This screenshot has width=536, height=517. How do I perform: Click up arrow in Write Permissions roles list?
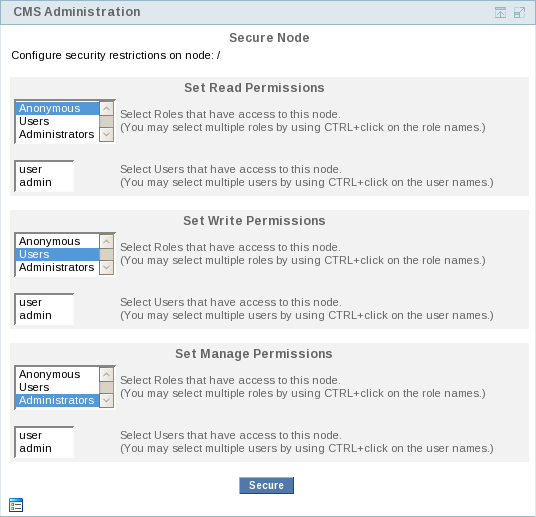click(x=107, y=241)
